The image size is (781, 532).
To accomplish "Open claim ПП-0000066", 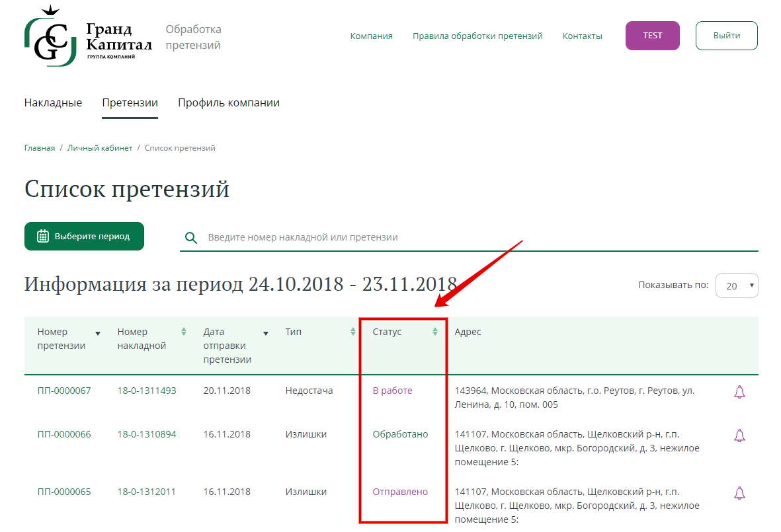I will point(64,434).
